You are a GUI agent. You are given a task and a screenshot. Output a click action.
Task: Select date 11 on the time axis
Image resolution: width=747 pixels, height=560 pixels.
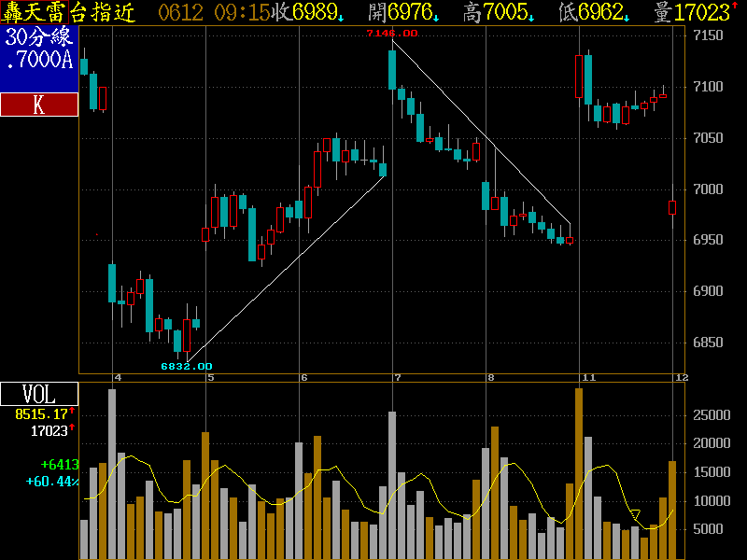(x=588, y=377)
